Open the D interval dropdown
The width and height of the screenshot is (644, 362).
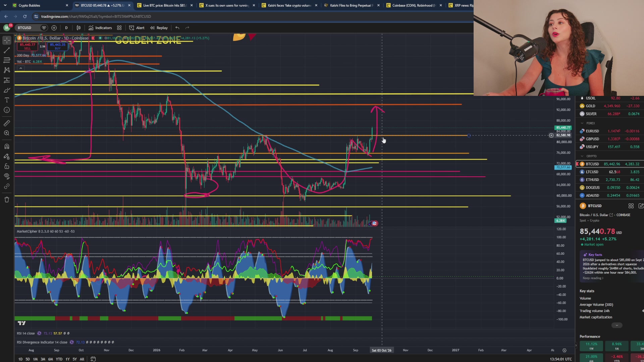(66, 28)
